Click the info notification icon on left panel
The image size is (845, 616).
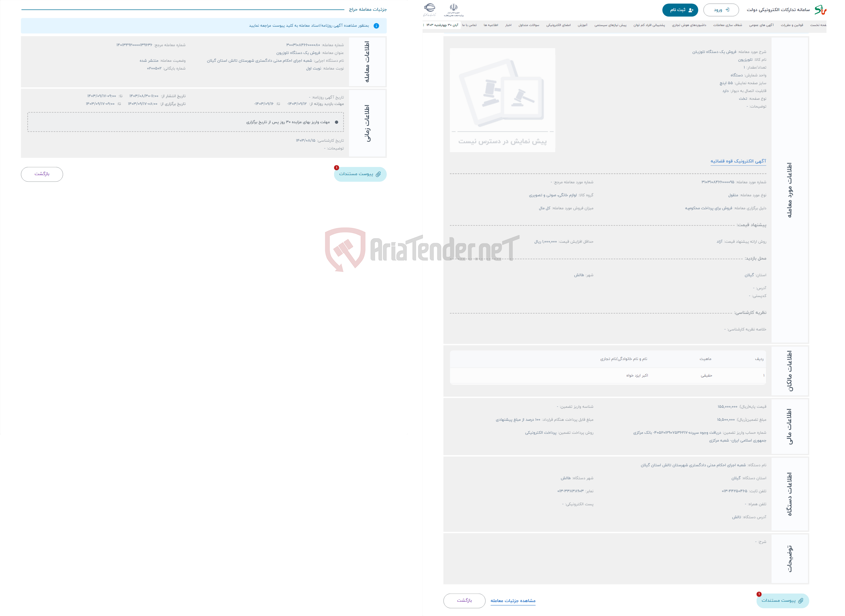point(377,26)
